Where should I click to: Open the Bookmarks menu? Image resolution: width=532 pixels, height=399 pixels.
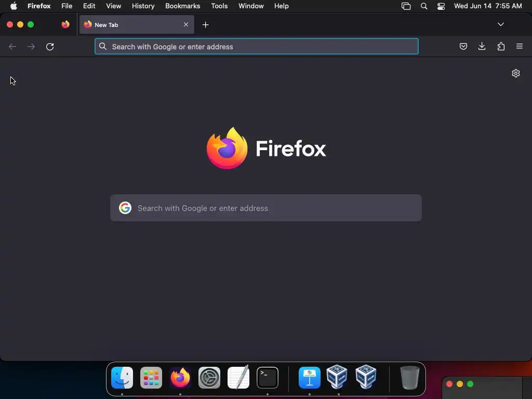tap(182, 6)
